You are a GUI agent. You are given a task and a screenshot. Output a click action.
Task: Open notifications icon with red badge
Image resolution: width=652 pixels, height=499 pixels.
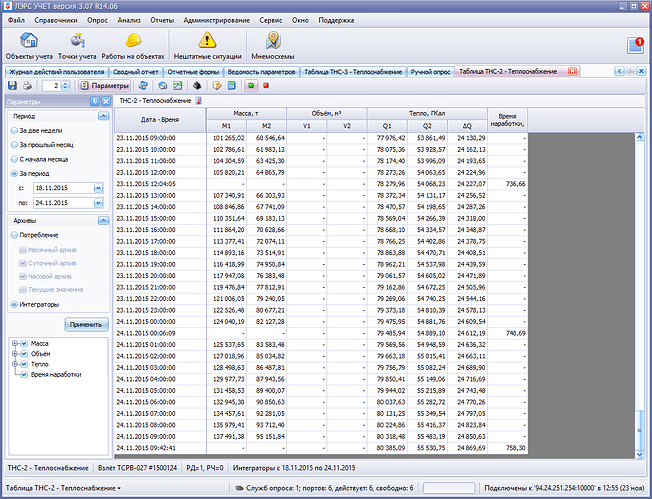point(635,45)
